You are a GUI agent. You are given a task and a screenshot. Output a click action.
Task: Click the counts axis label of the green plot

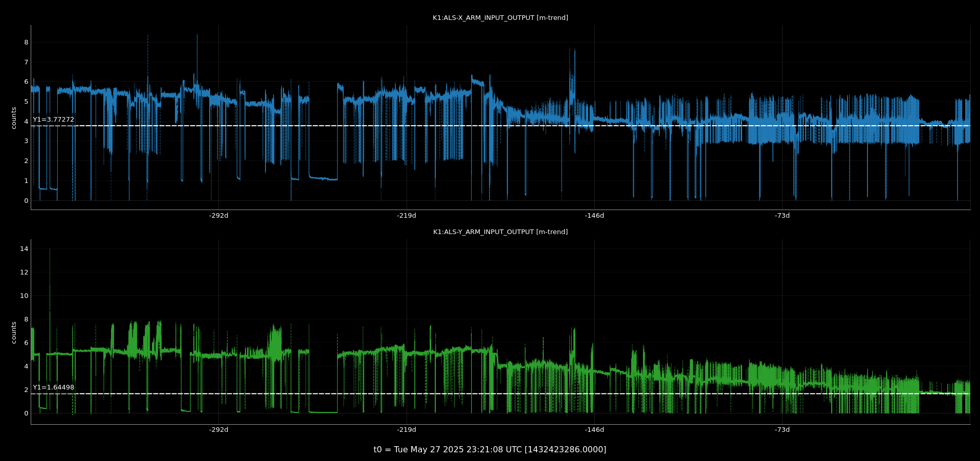(x=14, y=332)
